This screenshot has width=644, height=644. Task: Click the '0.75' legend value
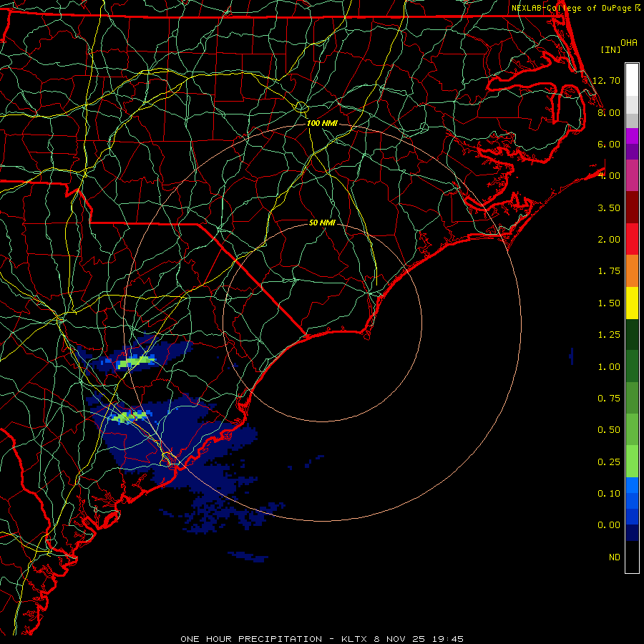pos(609,399)
